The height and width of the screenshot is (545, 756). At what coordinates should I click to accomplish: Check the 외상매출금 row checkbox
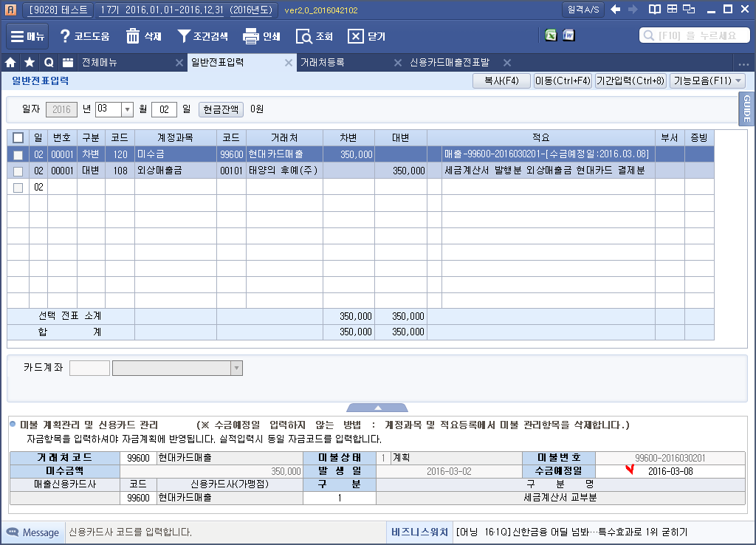pos(18,171)
